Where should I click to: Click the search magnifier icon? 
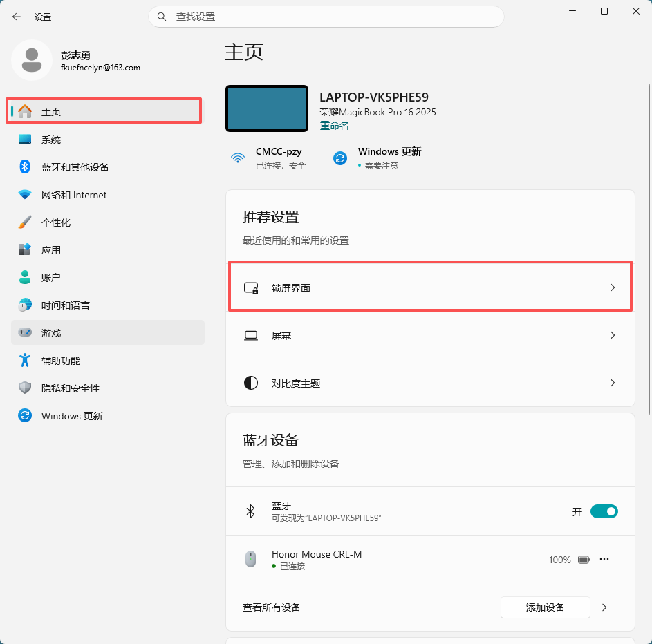tap(162, 17)
